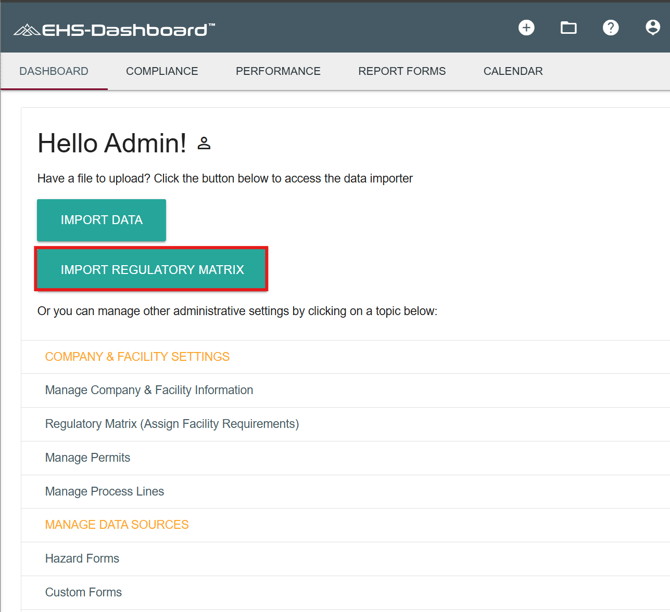This screenshot has width=670, height=612.
Task: Open Manage Company & Facility Information
Action: [x=149, y=390]
